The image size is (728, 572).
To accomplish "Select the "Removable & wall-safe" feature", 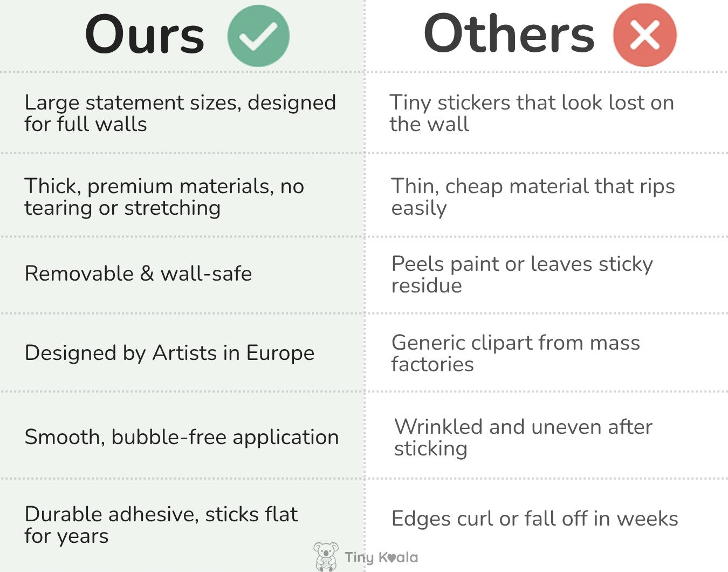I will coord(138,274).
